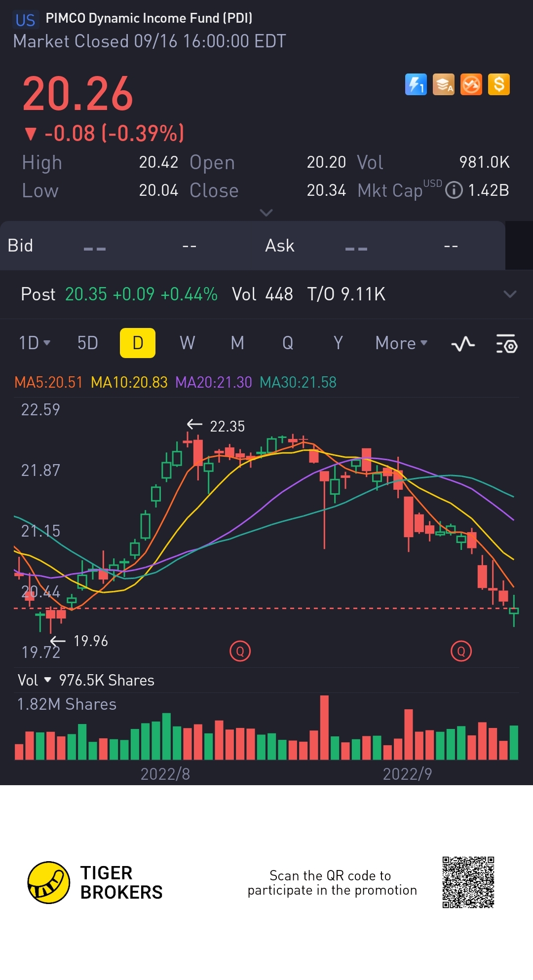This screenshot has height=980, width=533.
Task: Open the 1D timeframe dropdown
Action: pyautogui.click(x=35, y=343)
